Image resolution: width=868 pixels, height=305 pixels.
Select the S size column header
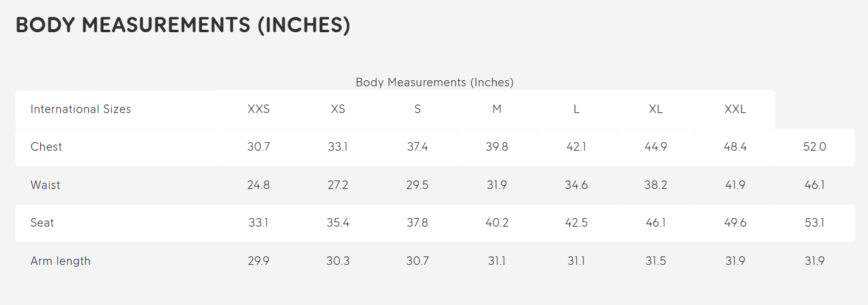[418, 109]
